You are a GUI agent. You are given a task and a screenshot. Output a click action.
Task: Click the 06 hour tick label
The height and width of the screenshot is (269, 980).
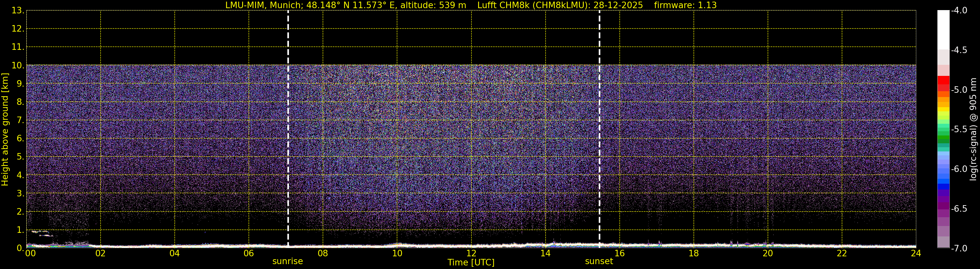(248, 253)
